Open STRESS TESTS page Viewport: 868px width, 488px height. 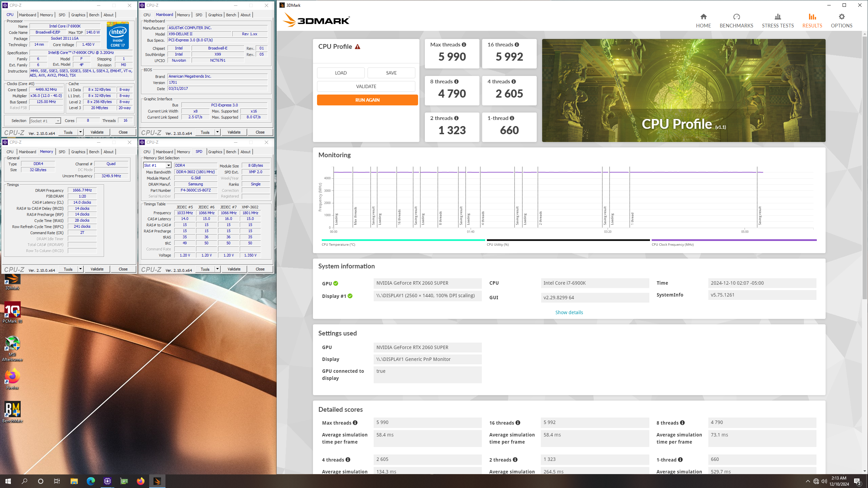[777, 21]
